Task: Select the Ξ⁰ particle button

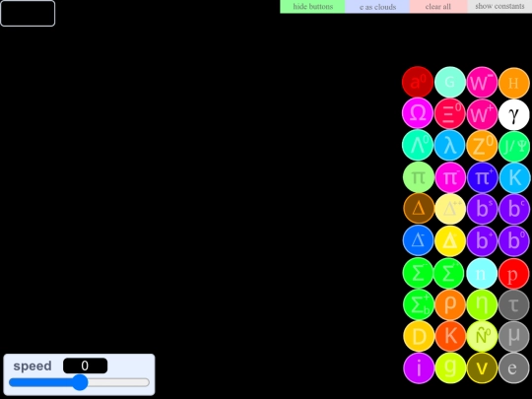Action: (x=450, y=114)
